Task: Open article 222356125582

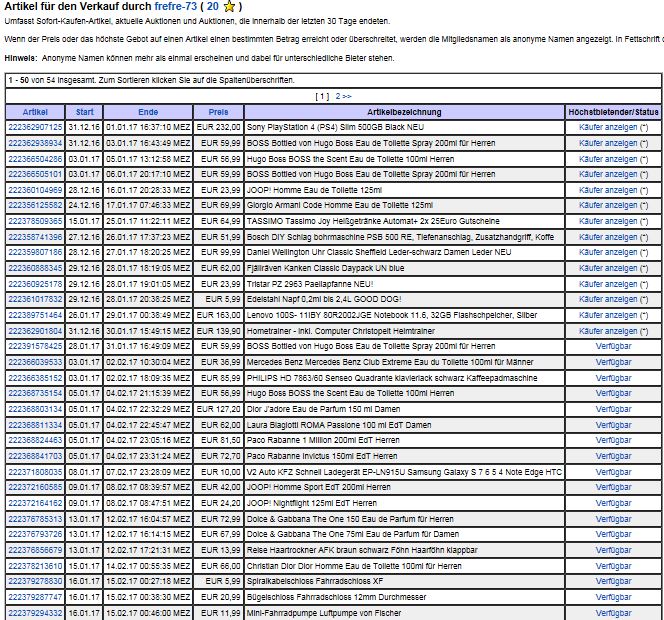Action: pos(35,205)
